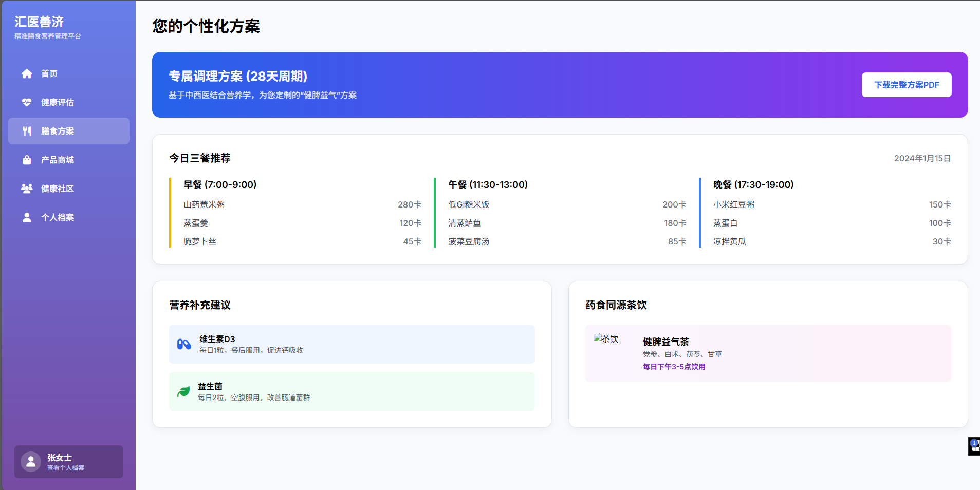
Task: Click the avatar icon of 张女士
Action: 31,462
